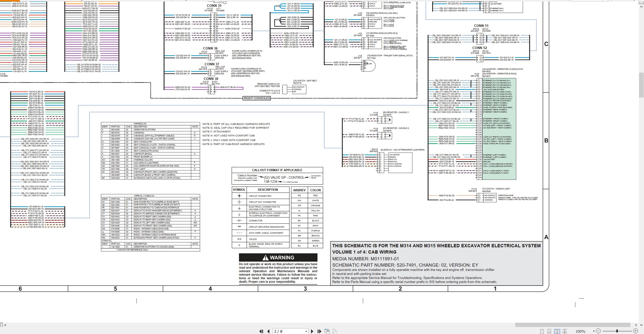Click the previous view navigation icon
The image size is (644, 334).
click(x=327, y=331)
